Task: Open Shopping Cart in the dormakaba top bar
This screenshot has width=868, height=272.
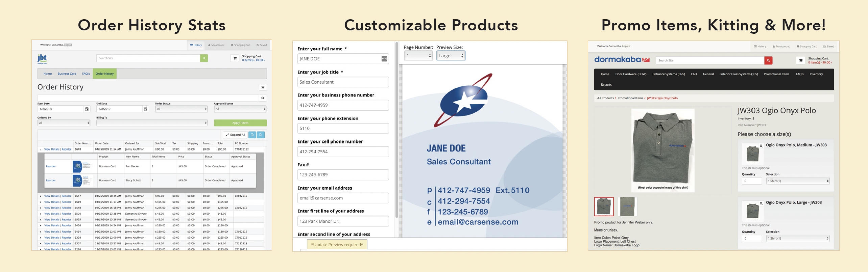Action: pyautogui.click(x=807, y=47)
